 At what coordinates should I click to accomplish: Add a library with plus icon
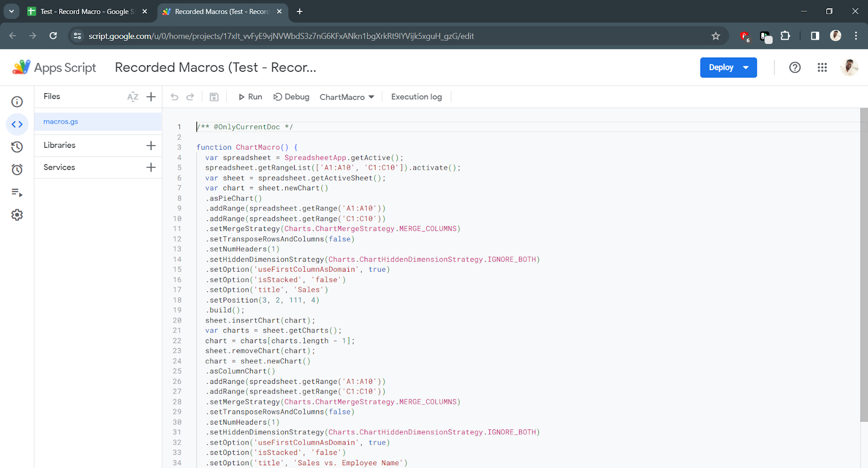(x=151, y=145)
